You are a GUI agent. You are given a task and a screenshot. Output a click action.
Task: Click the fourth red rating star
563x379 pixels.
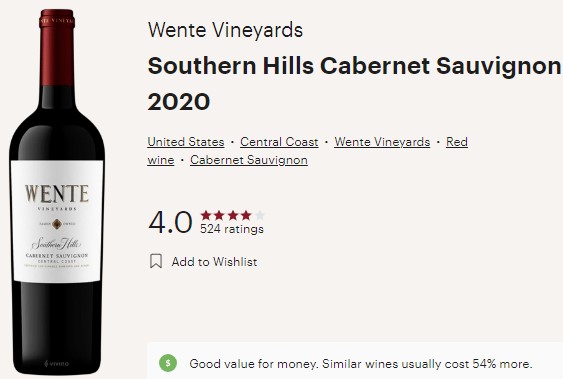[x=246, y=215]
